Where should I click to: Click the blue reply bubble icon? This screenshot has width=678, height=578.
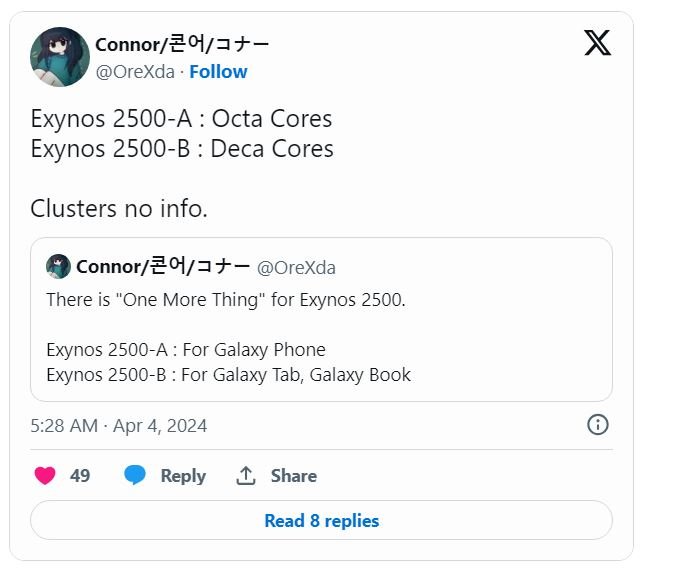(x=135, y=476)
